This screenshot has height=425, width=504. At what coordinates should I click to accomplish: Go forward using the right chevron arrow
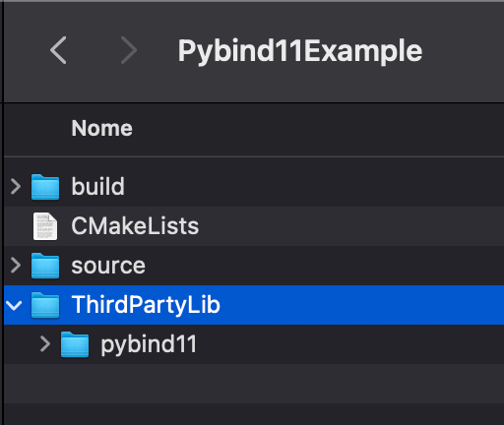pos(129,50)
